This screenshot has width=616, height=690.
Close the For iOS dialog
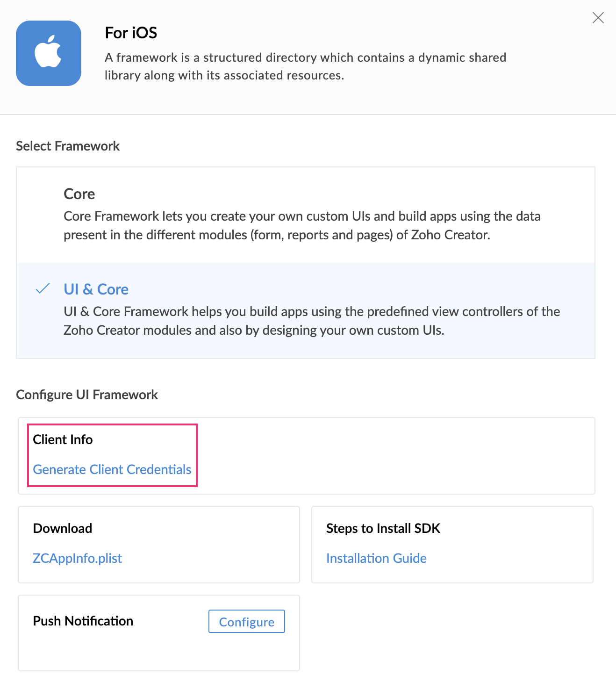click(598, 18)
